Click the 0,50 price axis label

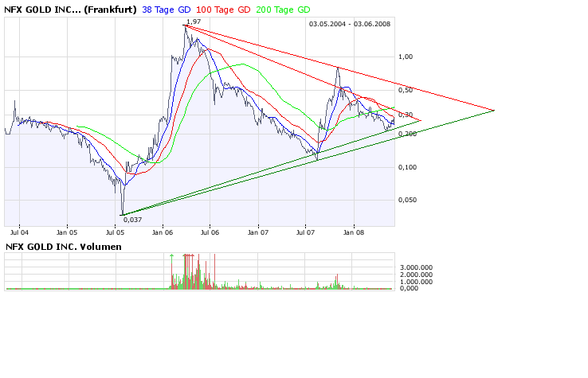(x=406, y=90)
